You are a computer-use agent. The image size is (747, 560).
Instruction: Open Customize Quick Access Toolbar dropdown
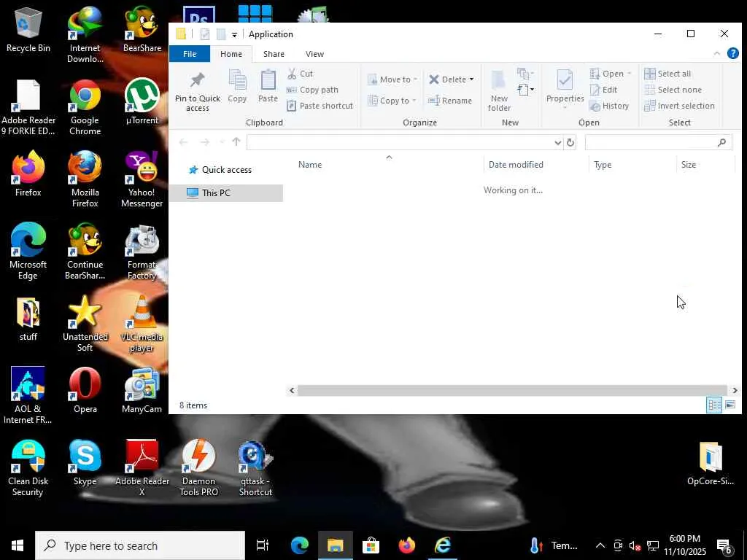(x=234, y=35)
